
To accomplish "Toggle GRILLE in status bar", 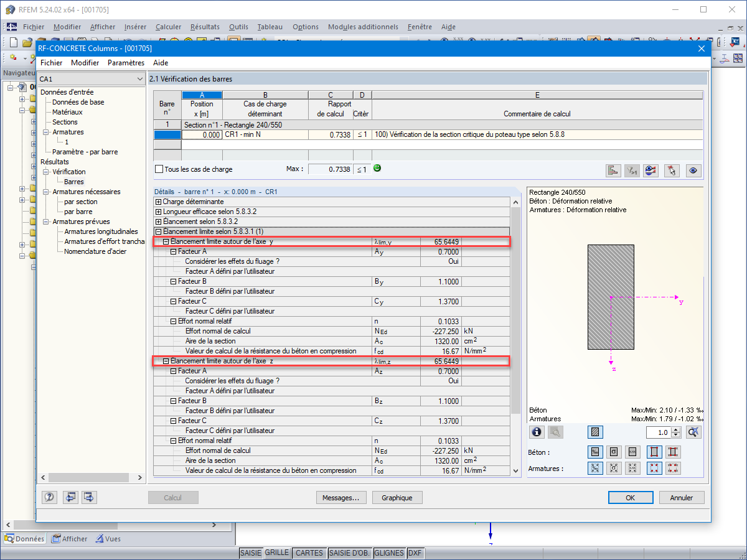I will pyautogui.click(x=277, y=553).
